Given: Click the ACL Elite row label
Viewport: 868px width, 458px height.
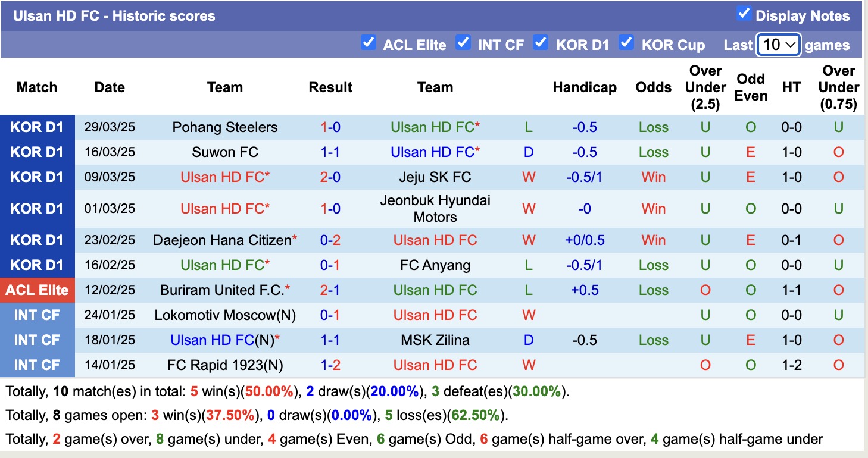Looking at the screenshot, I should tap(37, 290).
